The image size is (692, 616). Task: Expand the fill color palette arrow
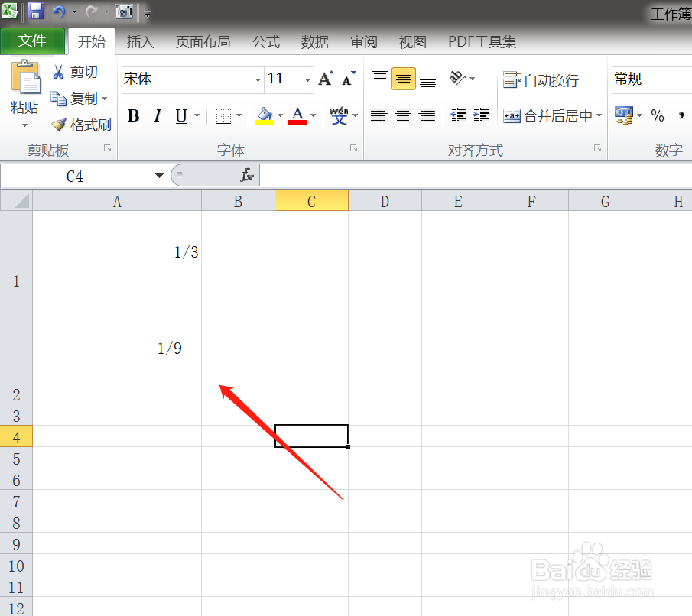281,115
